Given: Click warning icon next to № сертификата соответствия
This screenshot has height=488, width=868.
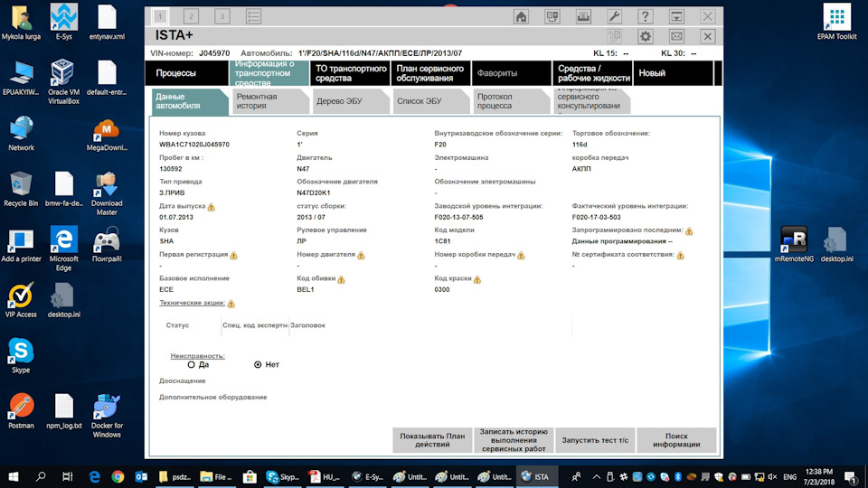Looking at the screenshot, I should [x=680, y=255].
